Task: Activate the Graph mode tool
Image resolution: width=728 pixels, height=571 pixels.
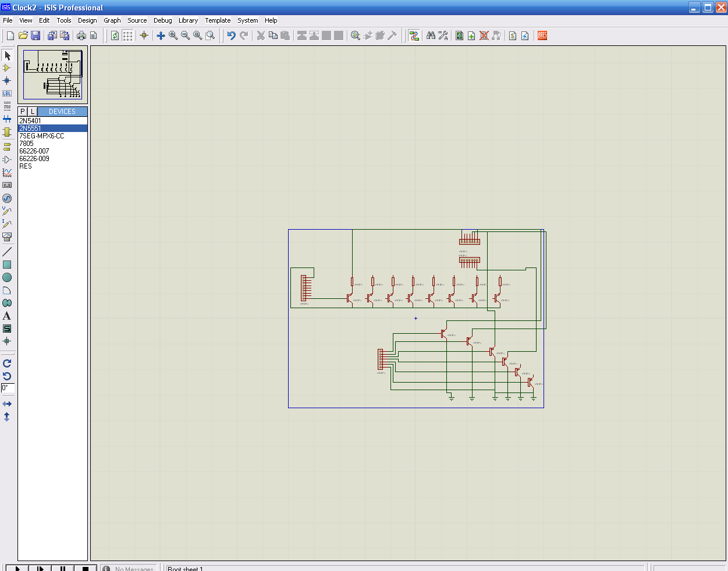Action: tap(7, 173)
